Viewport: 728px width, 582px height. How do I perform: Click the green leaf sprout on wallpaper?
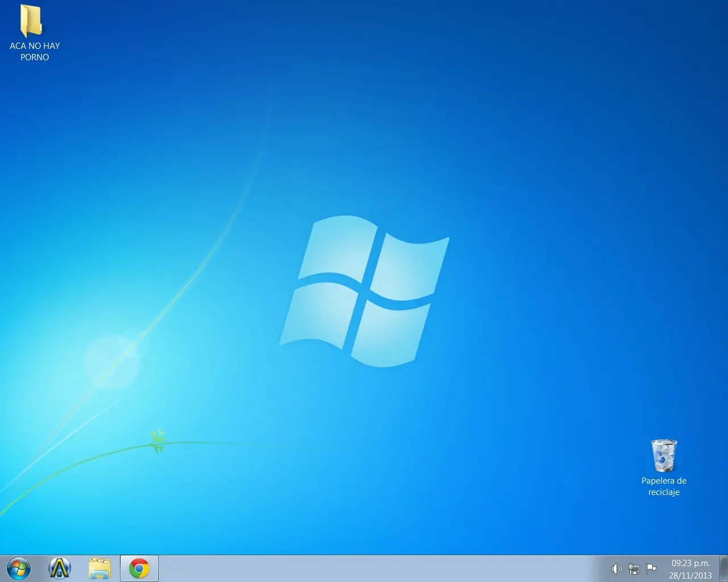coord(158,441)
